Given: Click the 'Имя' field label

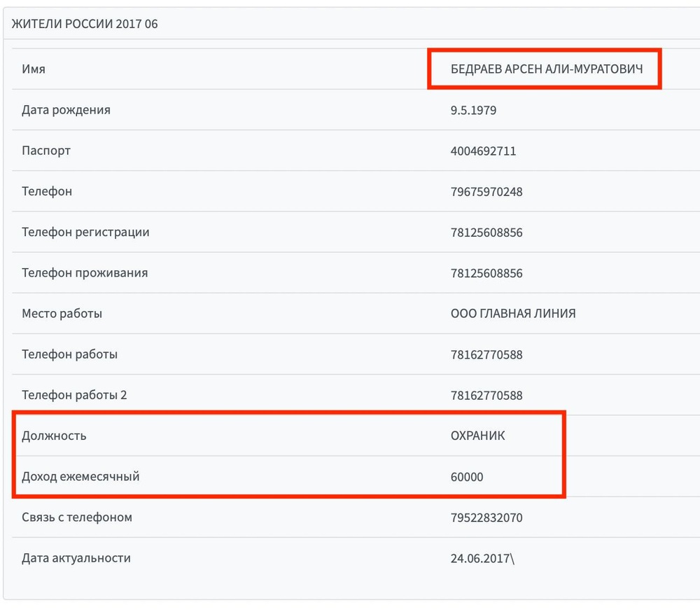Looking at the screenshot, I should (x=34, y=69).
